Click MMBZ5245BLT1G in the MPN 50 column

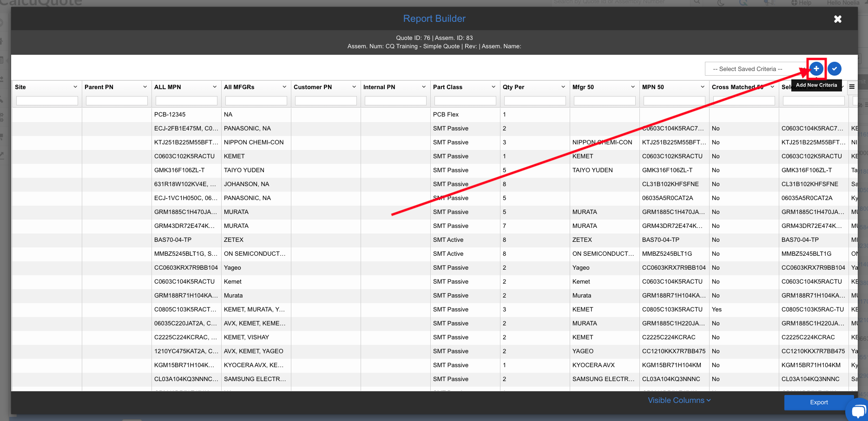(674, 254)
